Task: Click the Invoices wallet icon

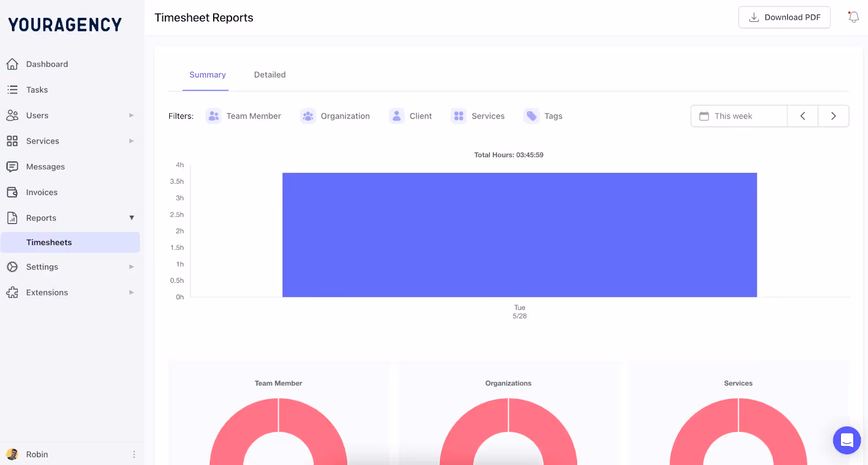Action: (x=12, y=192)
